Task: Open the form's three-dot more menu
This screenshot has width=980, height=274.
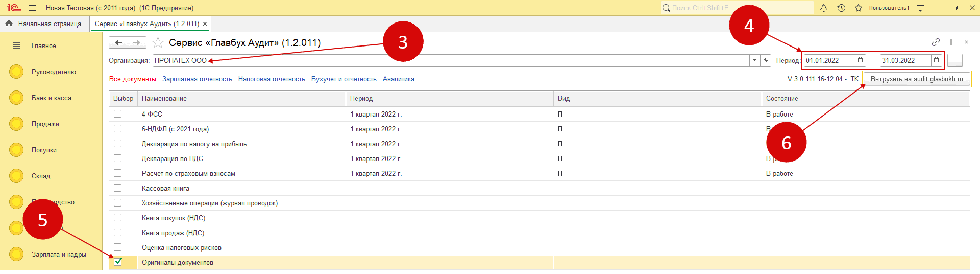Action: pos(951,42)
